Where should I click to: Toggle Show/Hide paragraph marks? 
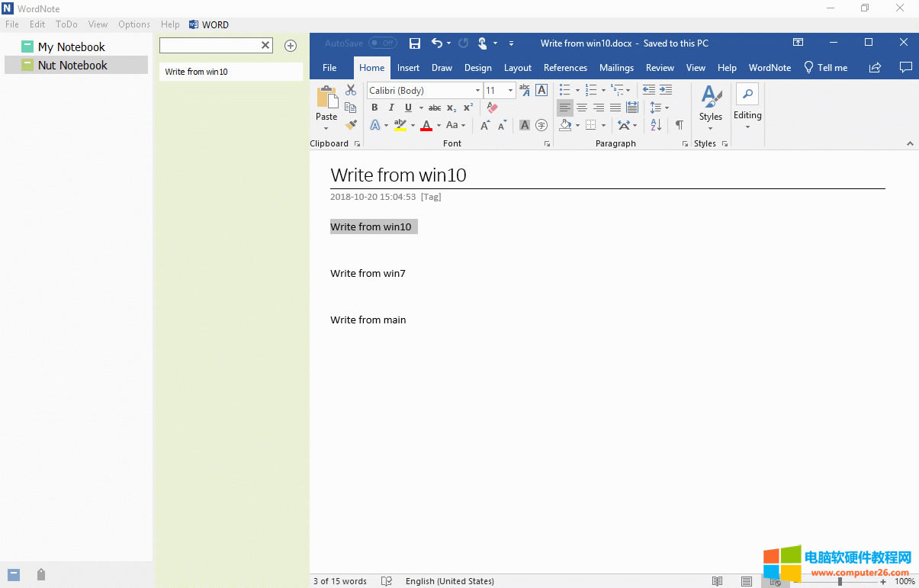pyautogui.click(x=679, y=125)
